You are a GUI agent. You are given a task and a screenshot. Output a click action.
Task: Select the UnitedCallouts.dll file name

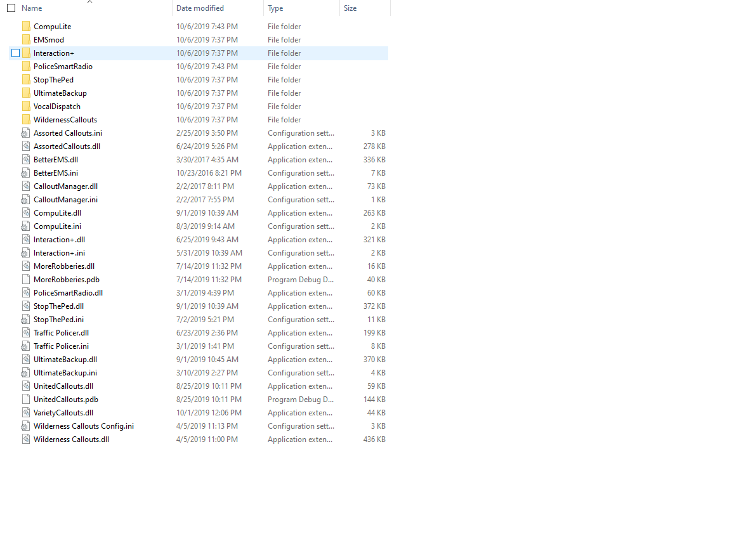point(63,386)
